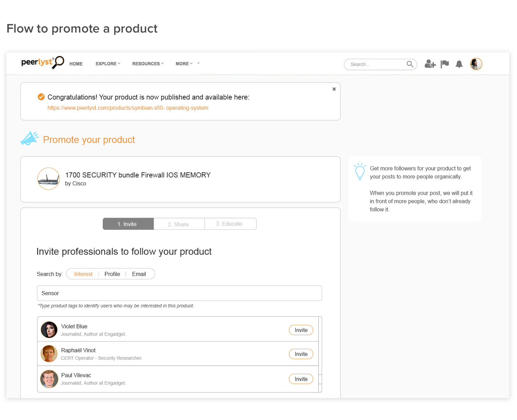Open Paul Vilevac's avatar

[x=49, y=379]
